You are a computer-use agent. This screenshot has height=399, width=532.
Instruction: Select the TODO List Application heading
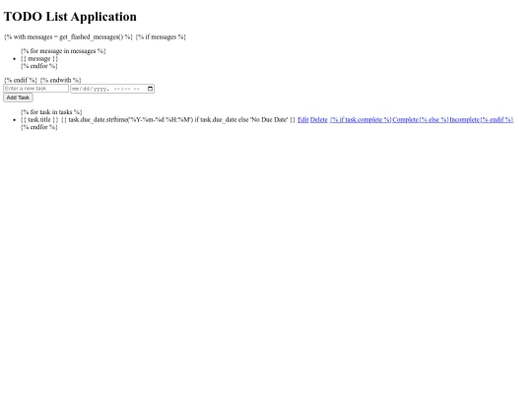(70, 17)
